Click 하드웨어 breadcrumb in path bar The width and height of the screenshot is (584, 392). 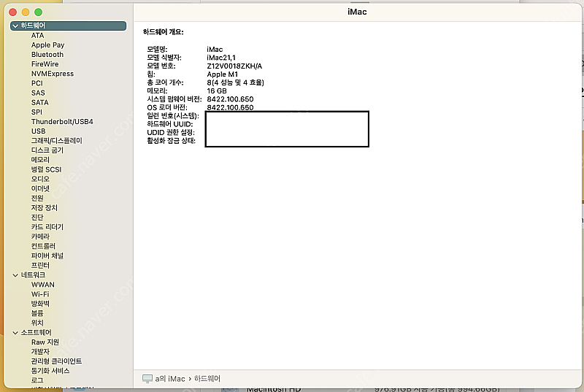point(207,379)
